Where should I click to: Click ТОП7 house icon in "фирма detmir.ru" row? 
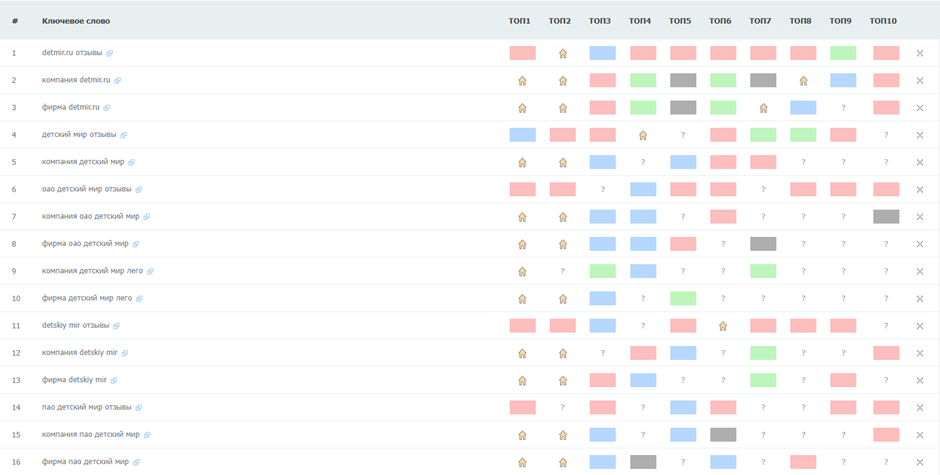point(763,107)
